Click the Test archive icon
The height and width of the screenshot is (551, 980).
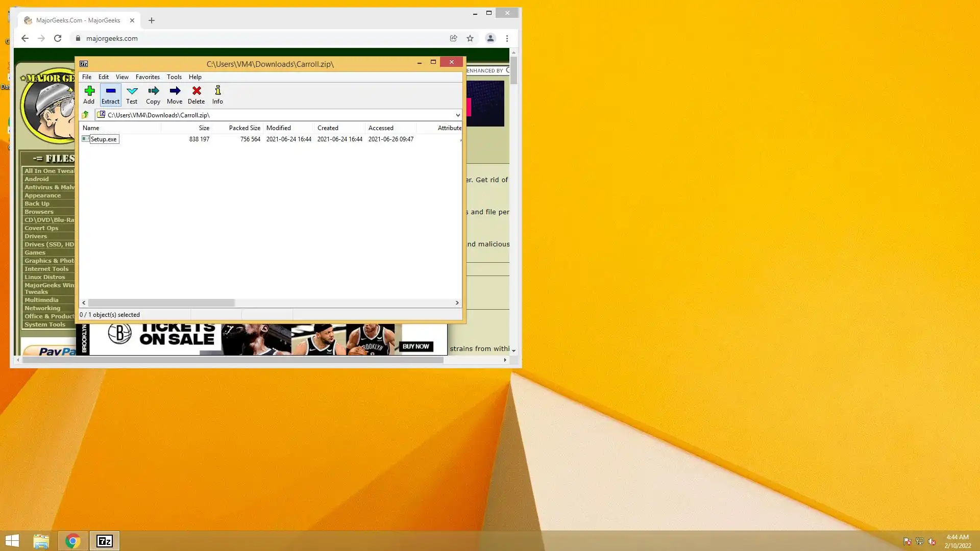click(132, 94)
